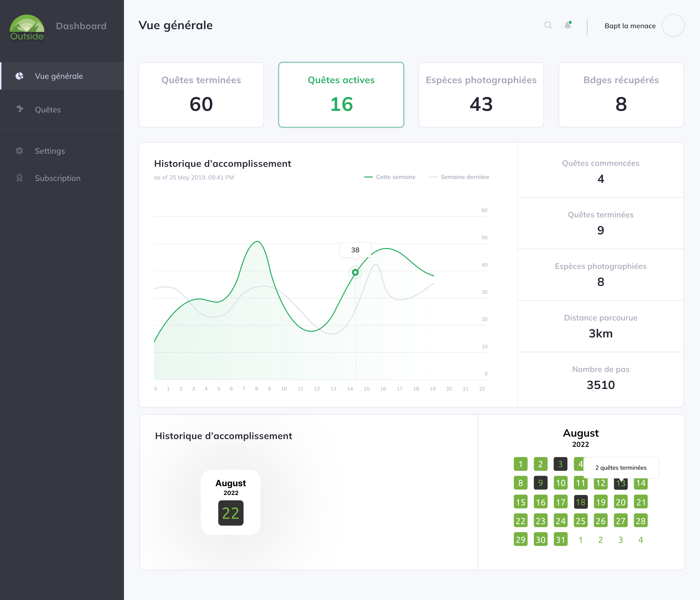Click the August 2022 day 22 card
Viewport: 700px width, 600px height.
pyautogui.click(x=231, y=502)
